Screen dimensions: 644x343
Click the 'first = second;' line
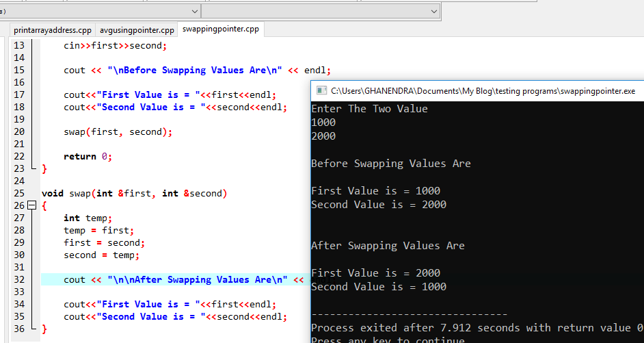(x=105, y=242)
